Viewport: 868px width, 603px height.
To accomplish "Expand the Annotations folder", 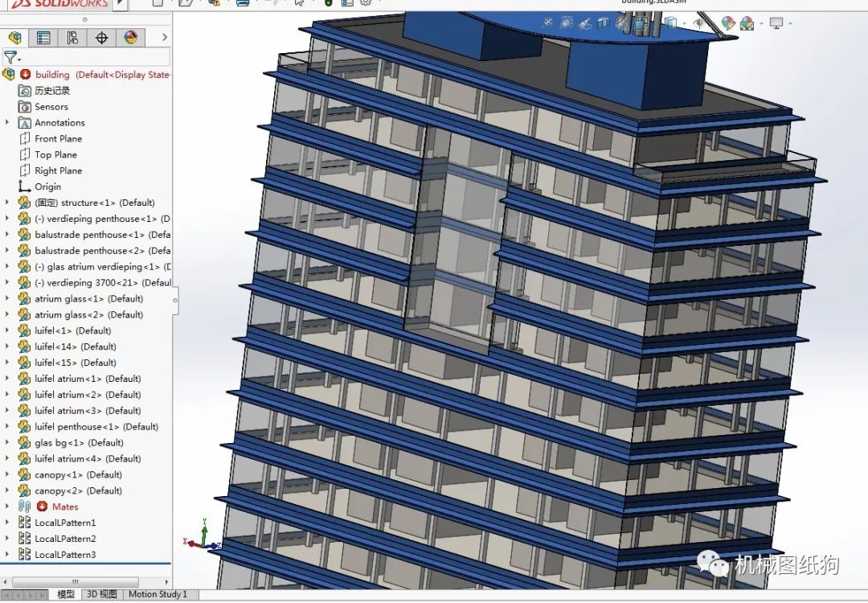I will (x=6, y=122).
